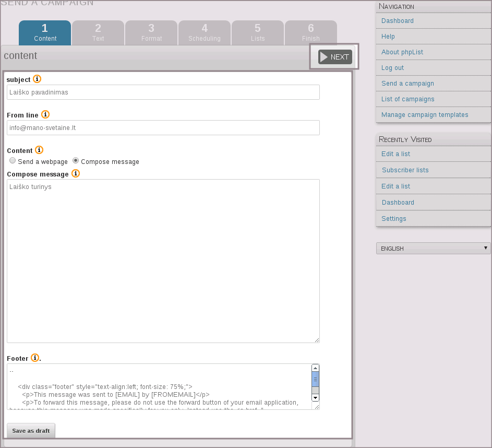
Task: Open the help icon next to Content
Action: click(39, 150)
